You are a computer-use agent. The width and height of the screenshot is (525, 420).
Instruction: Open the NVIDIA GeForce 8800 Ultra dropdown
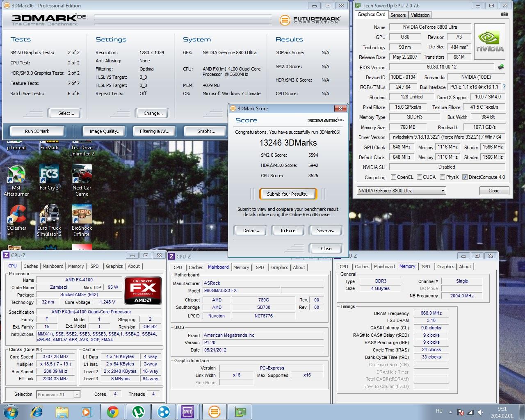[401, 191]
